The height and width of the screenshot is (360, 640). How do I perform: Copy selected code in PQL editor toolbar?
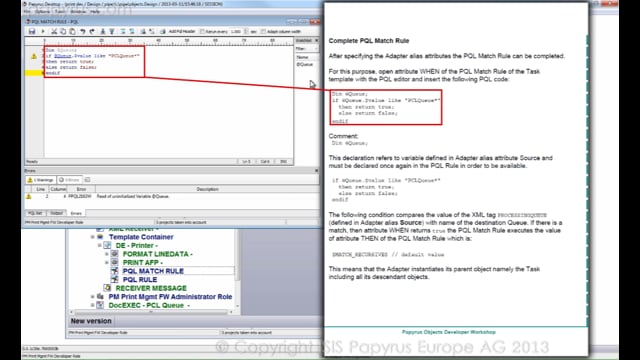[63, 31]
